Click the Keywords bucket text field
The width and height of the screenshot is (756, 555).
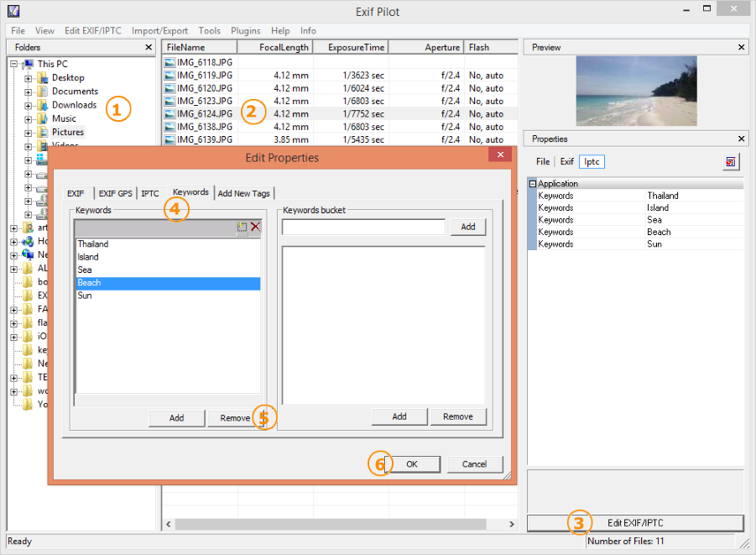tap(363, 227)
